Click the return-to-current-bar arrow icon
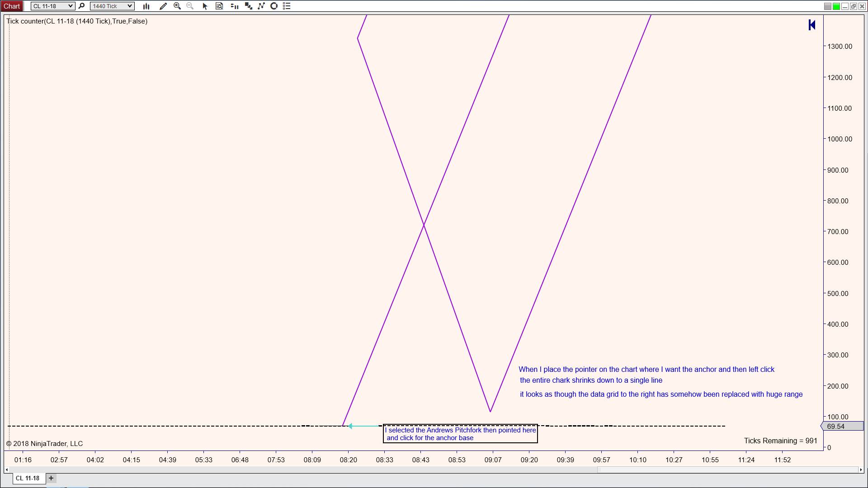 pyautogui.click(x=812, y=25)
